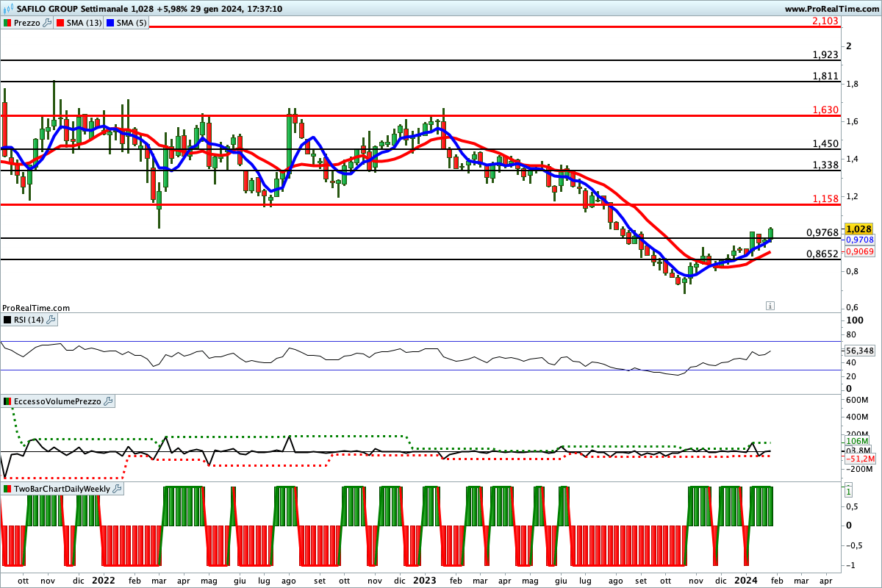Click the Prezzo red-green candle color icon
Image resolution: width=882 pixels, height=588 pixels.
pos(8,23)
